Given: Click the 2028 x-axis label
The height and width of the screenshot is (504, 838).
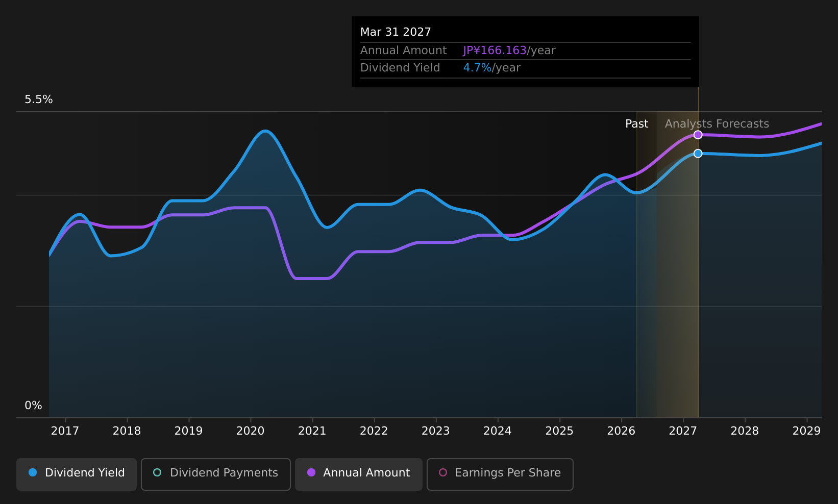Looking at the screenshot, I should tap(745, 431).
